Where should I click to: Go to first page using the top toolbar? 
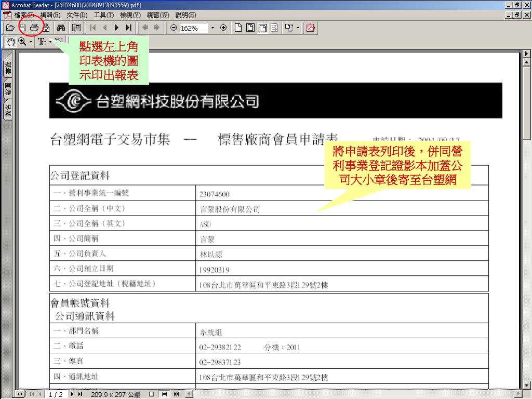point(93,28)
